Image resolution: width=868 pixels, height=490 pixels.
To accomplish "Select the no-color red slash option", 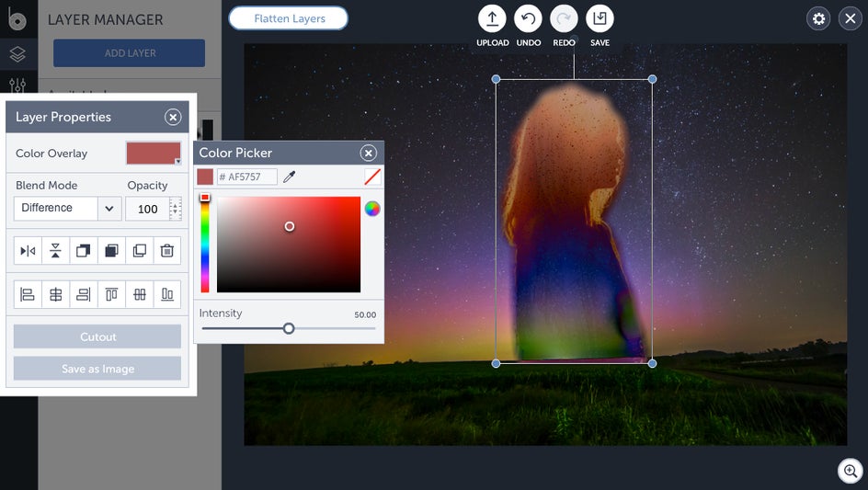I will (372, 177).
